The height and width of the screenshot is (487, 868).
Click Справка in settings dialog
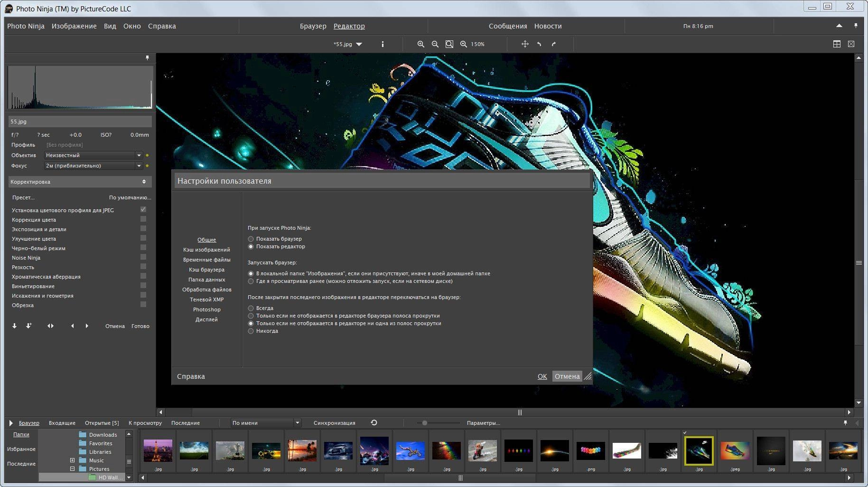click(191, 376)
